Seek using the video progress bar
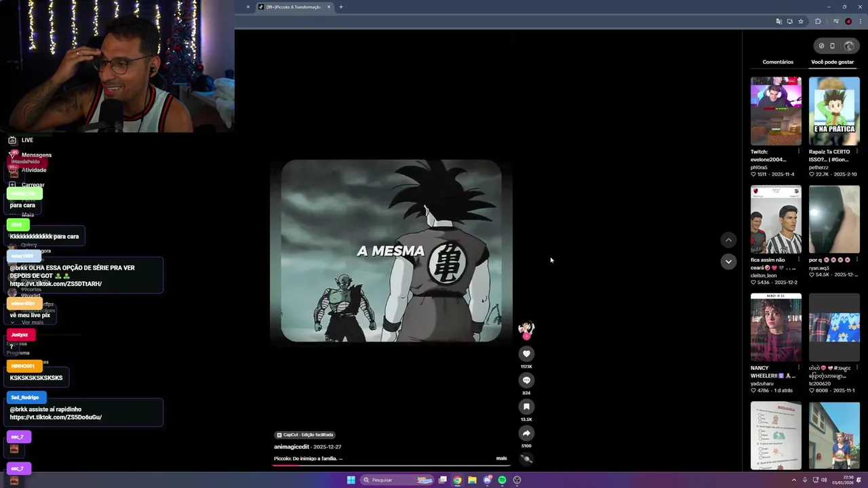The height and width of the screenshot is (488, 868). 392,465
